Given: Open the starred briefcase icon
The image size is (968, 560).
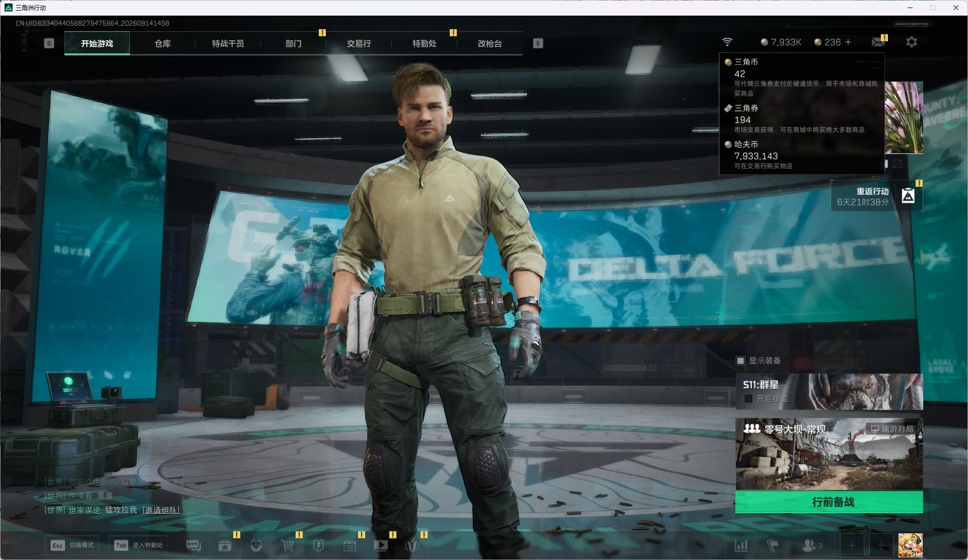Looking at the screenshot, I should pos(225,545).
